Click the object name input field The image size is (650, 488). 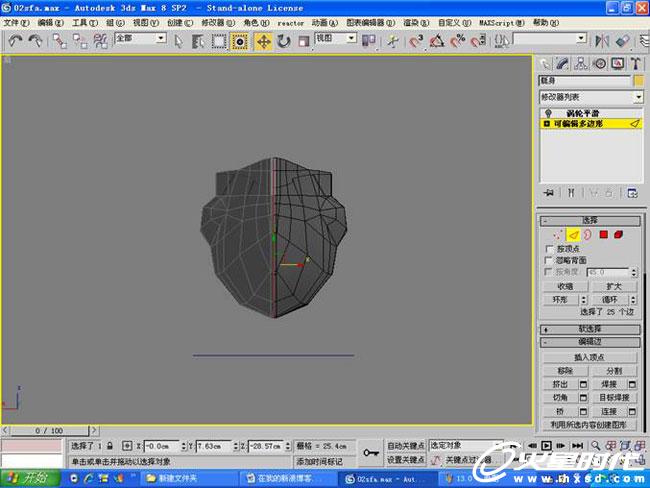(585, 81)
